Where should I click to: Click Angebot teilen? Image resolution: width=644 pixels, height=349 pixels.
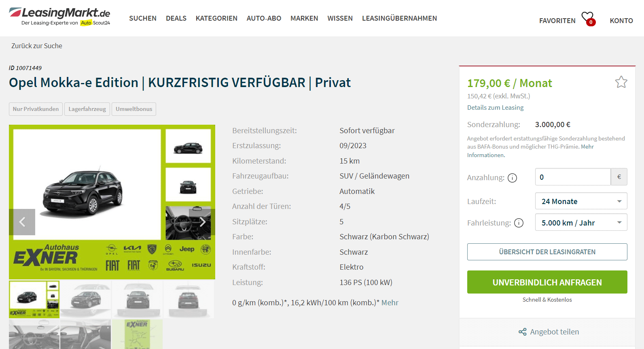point(555,332)
